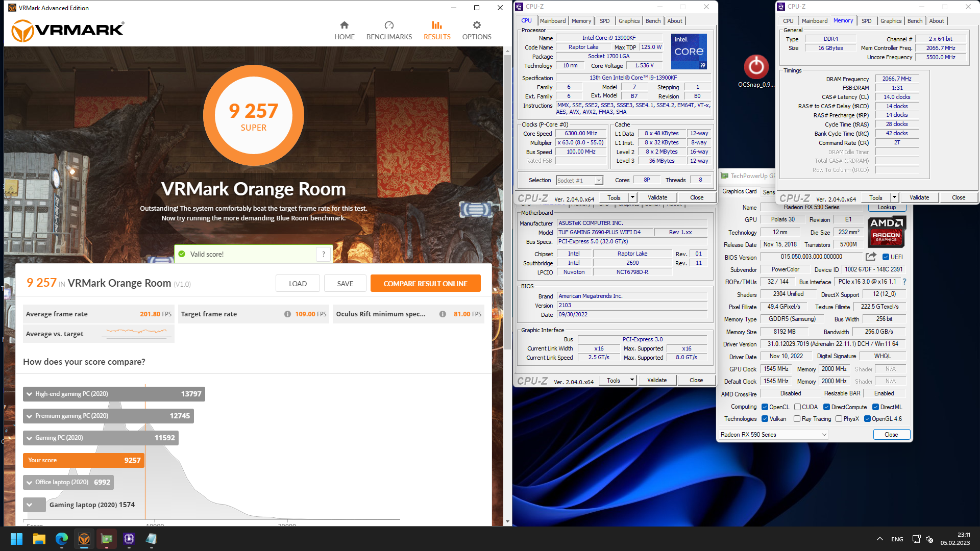Expand Office laptop (2020) row
980x551 pixels.
pos(68,482)
